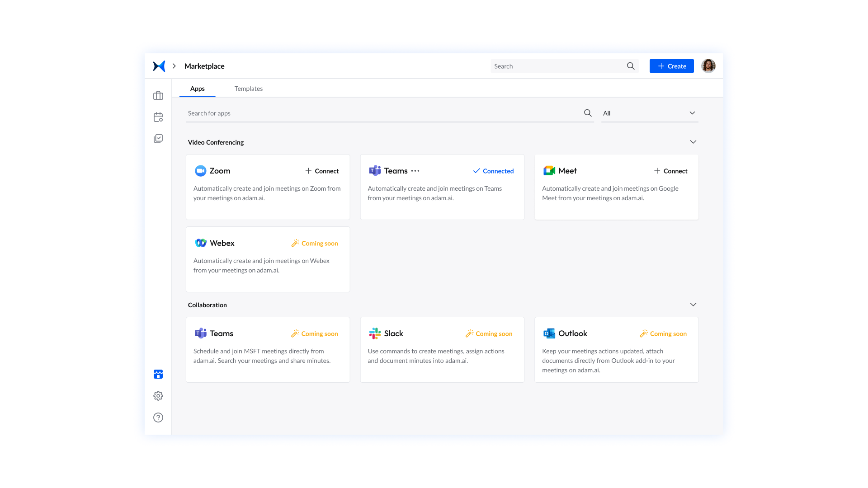
Task: Click the adam.ai logo icon
Action: (x=158, y=66)
